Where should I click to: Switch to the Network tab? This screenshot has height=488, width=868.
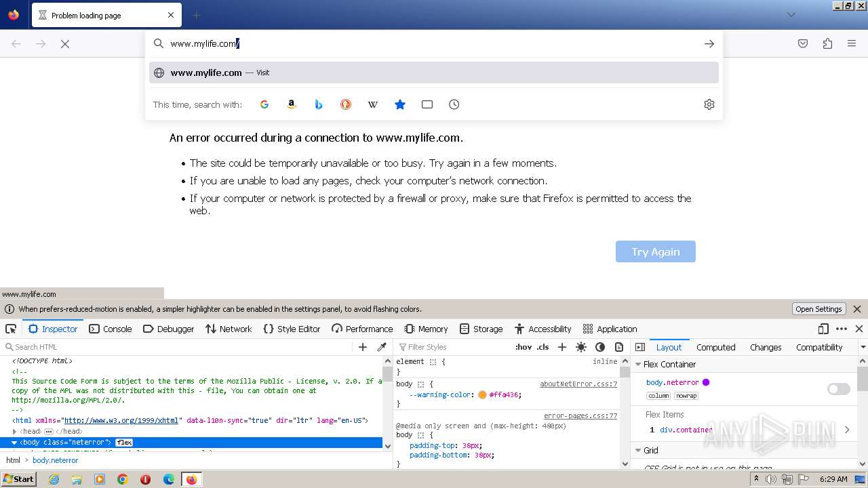click(x=229, y=329)
